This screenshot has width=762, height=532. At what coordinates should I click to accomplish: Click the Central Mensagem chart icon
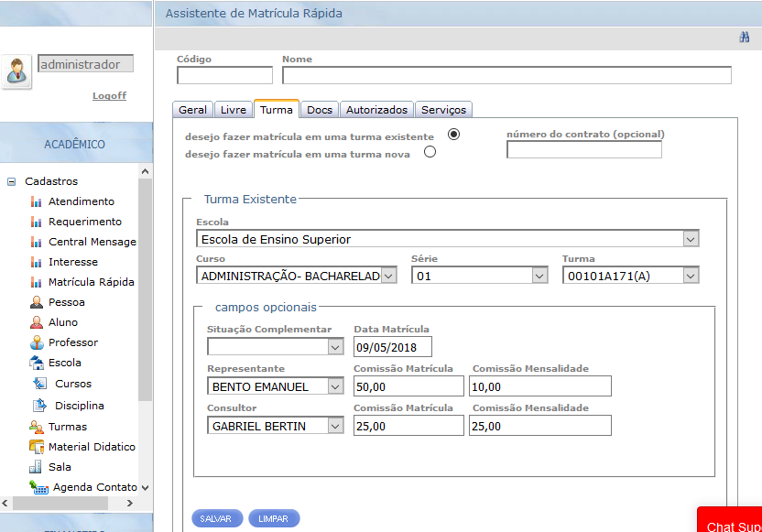point(36,242)
